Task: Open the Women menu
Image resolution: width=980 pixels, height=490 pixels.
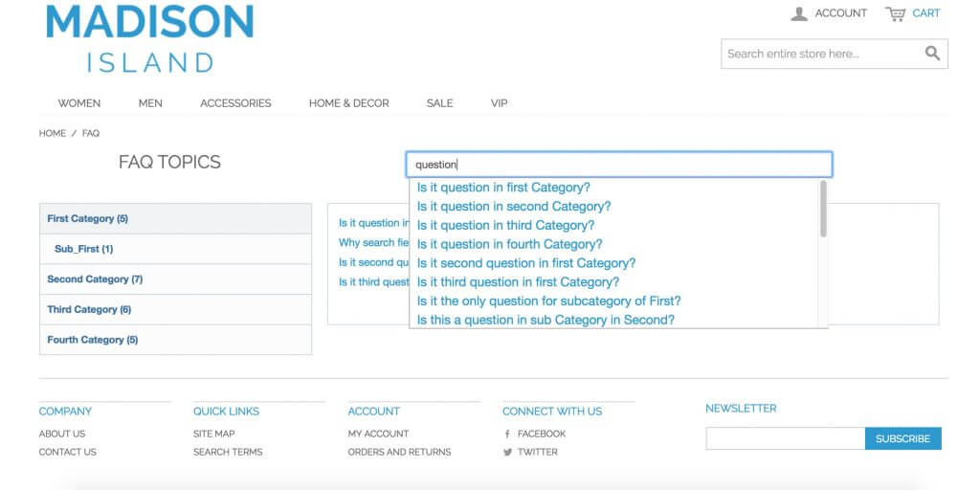Action: click(x=78, y=103)
